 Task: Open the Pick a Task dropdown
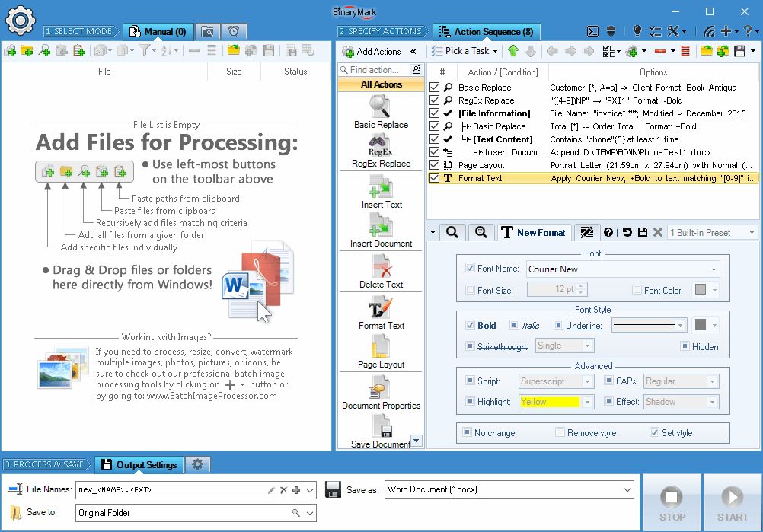point(464,51)
